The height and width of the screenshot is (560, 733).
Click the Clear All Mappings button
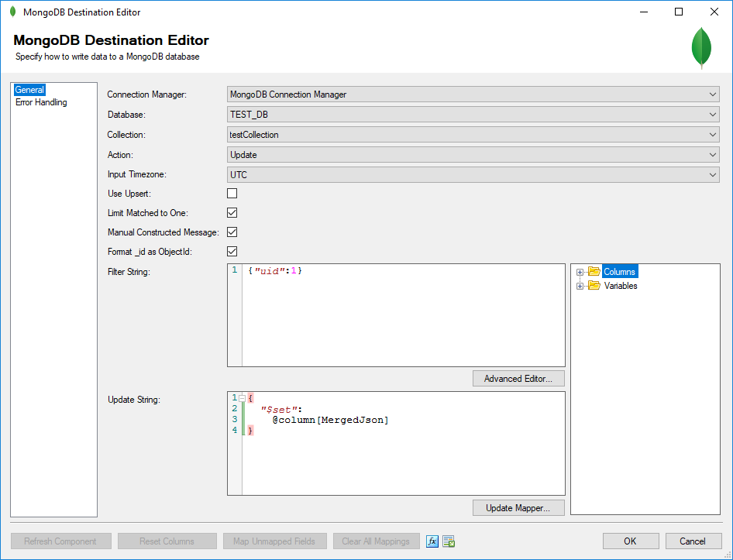[376, 541]
